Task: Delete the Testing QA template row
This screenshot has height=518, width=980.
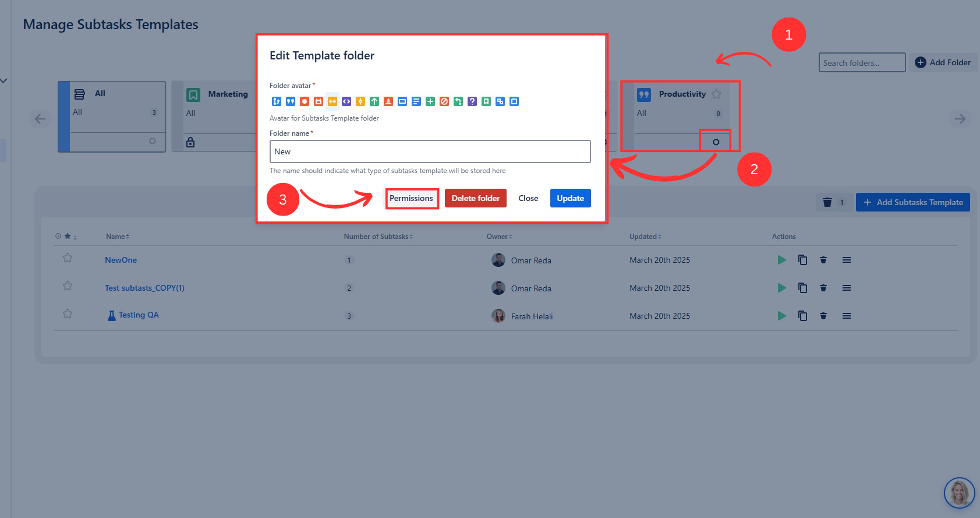Action: coord(823,316)
